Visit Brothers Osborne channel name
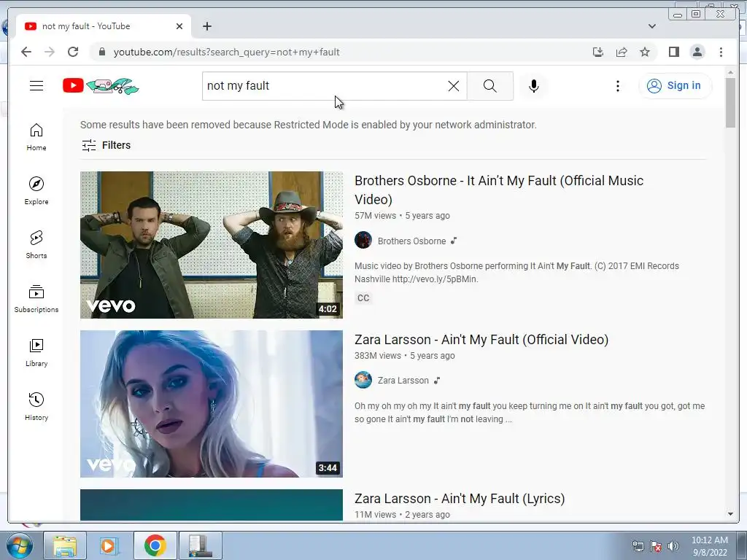This screenshot has height=560, width=747. point(411,241)
